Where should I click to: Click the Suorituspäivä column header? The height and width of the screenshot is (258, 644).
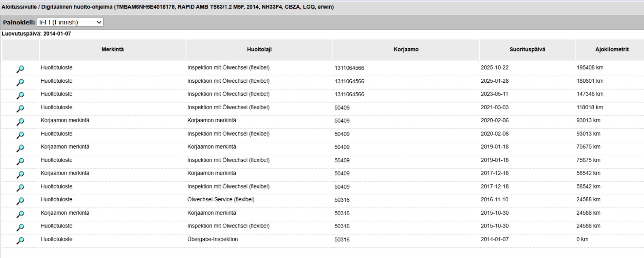click(x=527, y=49)
